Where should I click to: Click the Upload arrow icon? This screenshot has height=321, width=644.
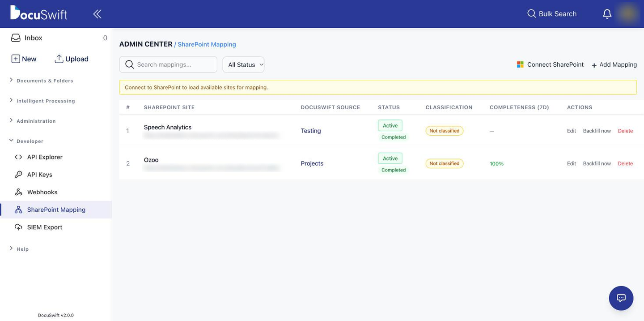pyautogui.click(x=59, y=59)
